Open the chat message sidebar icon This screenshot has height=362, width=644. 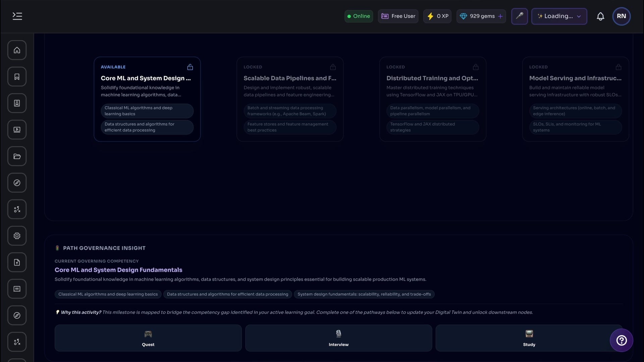click(17, 289)
